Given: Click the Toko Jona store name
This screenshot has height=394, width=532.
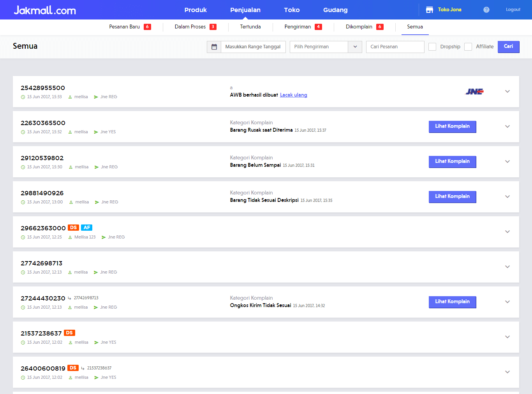Looking at the screenshot, I should point(449,10).
